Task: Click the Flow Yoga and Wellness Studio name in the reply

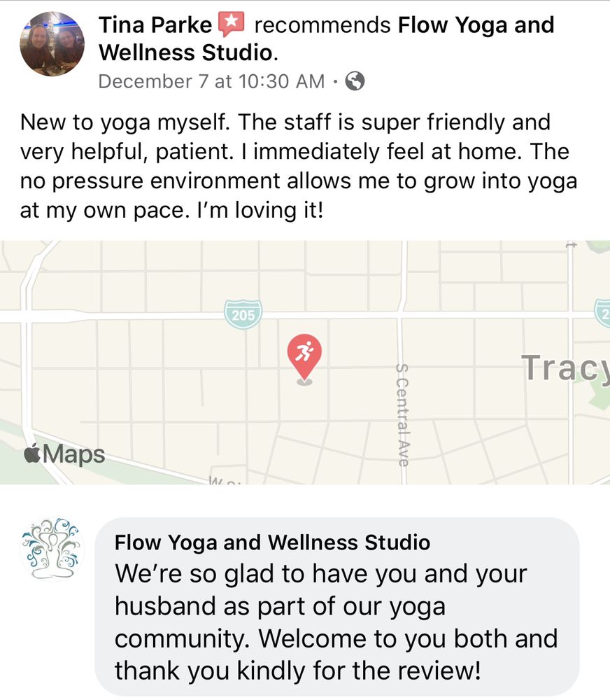Action: click(272, 542)
